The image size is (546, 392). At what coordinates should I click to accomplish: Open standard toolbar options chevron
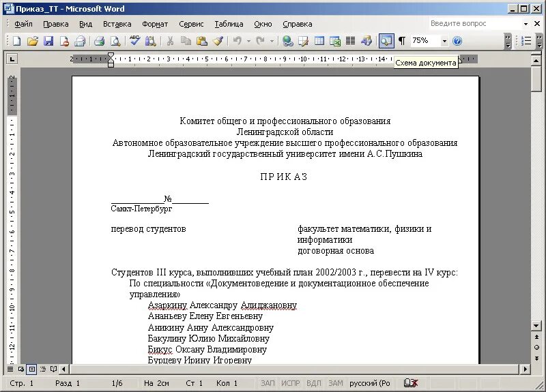[508, 41]
